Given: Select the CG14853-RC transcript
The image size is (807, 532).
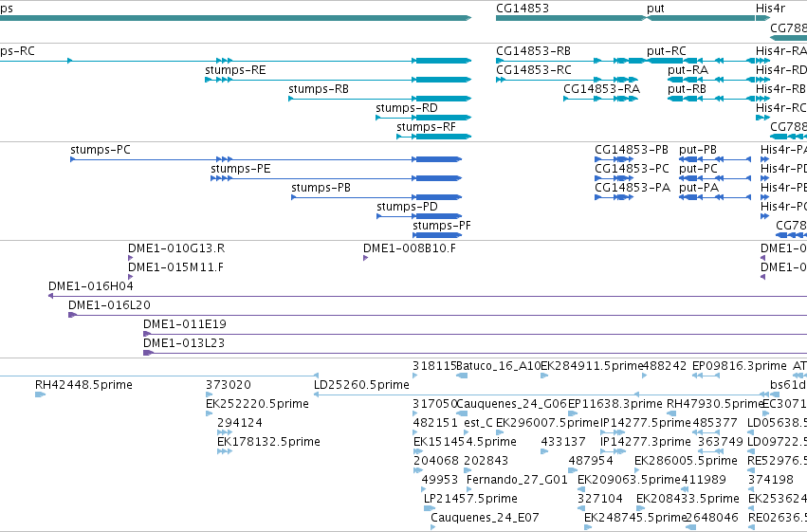Looking at the screenshot, I should 567,80.
